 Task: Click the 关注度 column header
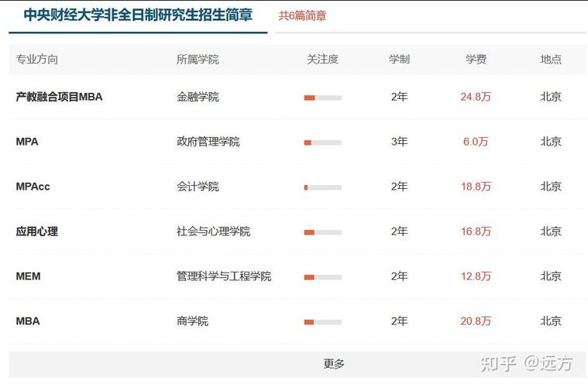[x=322, y=59]
